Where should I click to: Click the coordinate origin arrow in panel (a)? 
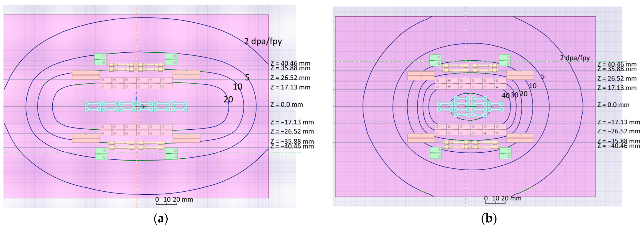143,106
